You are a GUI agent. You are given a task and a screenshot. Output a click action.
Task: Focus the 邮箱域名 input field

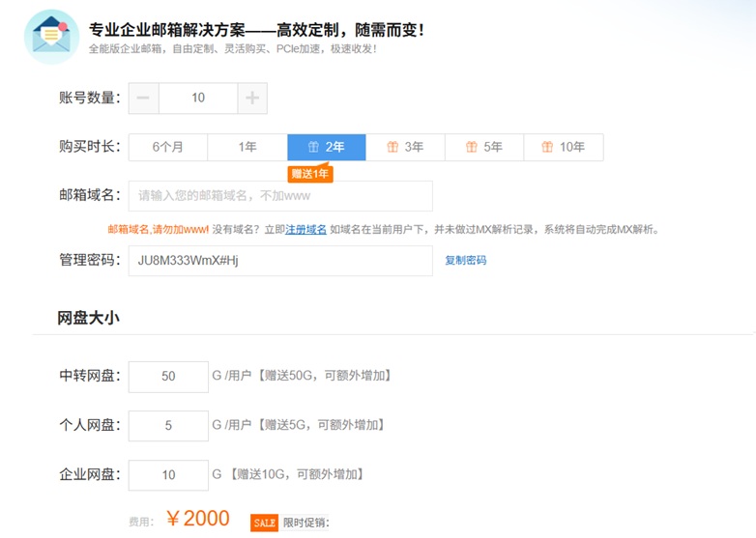(x=280, y=196)
